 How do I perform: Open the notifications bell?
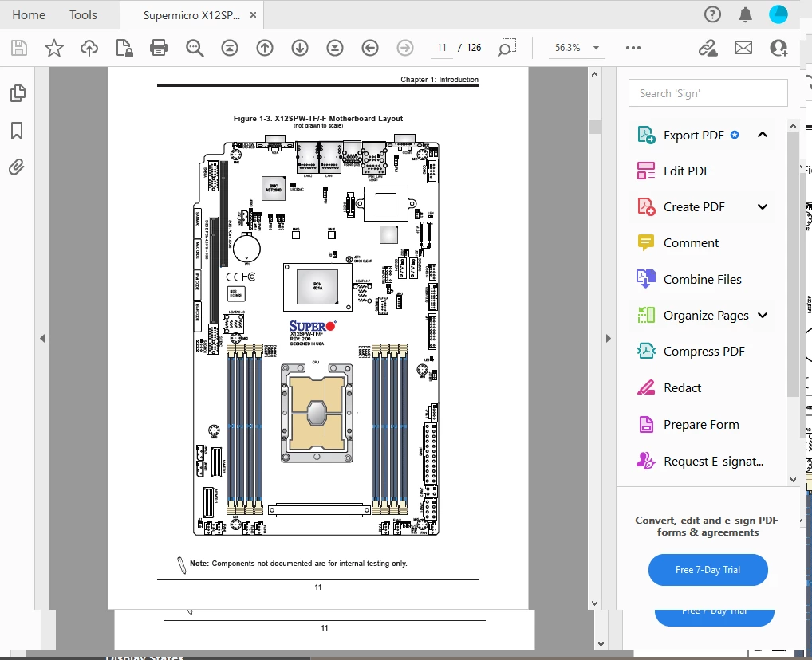tap(745, 14)
